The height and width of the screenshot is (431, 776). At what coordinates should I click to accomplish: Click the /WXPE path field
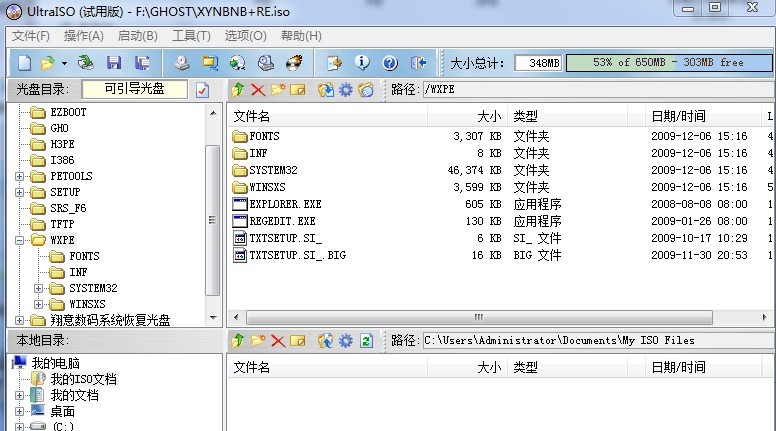tap(599, 90)
